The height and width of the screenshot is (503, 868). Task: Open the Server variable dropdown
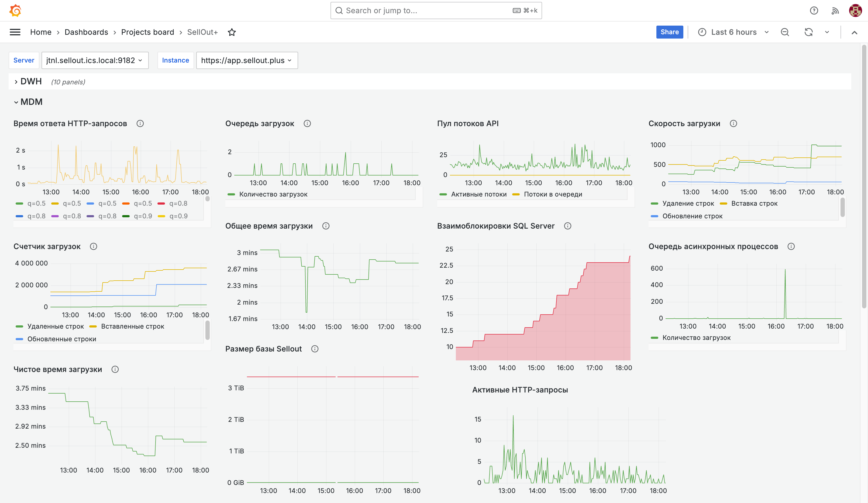(95, 60)
